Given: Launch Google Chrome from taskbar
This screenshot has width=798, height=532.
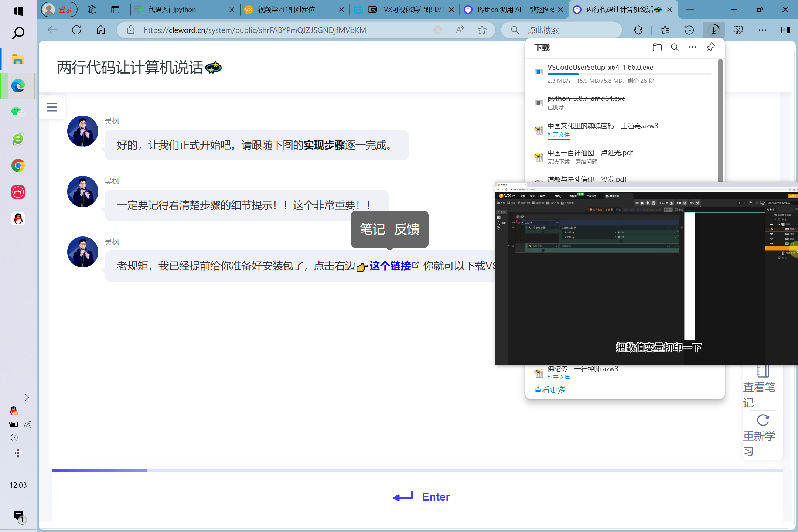Looking at the screenshot, I should point(18,166).
